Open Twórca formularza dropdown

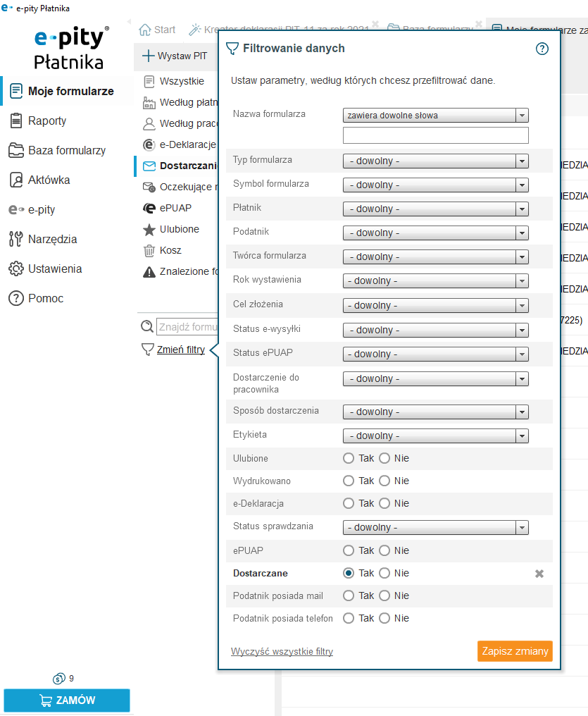(x=436, y=257)
